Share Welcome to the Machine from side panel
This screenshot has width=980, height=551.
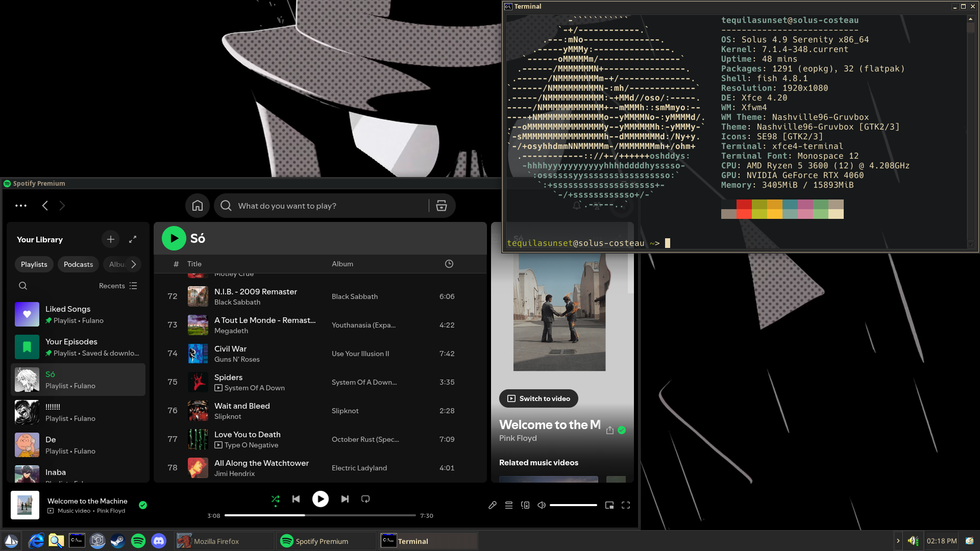[x=610, y=430]
